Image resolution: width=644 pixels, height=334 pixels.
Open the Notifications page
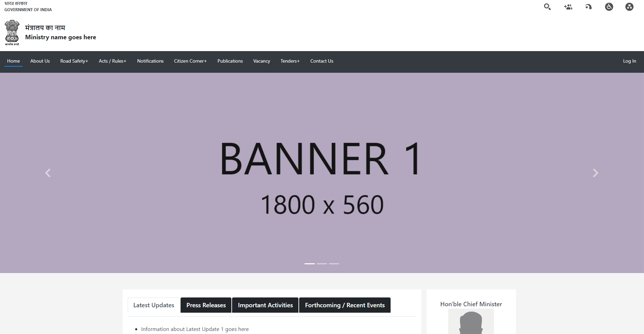(x=150, y=61)
